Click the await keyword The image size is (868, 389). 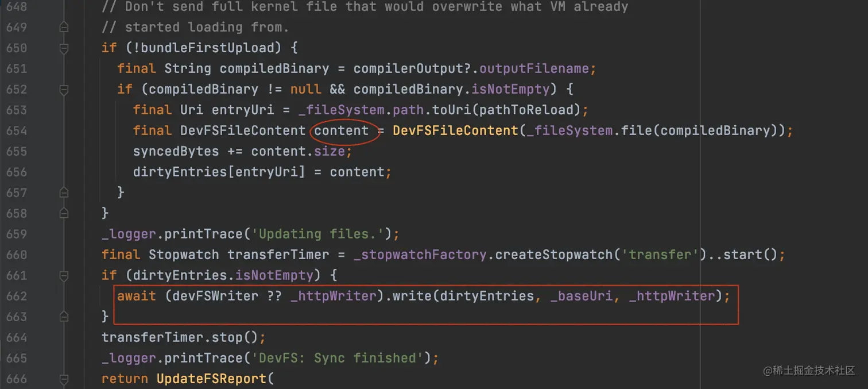pyautogui.click(x=137, y=296)
